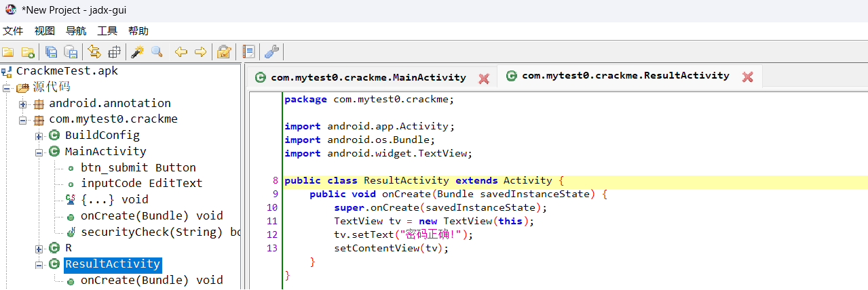868x290 pixels.
Task: Select the {...} void static initializer
Action: [x=115, y=200]
